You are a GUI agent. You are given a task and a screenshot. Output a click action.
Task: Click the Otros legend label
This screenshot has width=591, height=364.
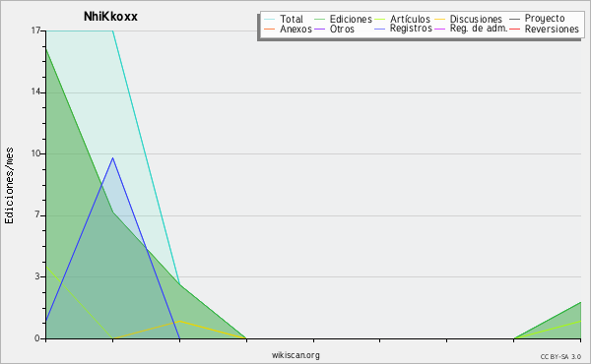click(x=342, y=29)
